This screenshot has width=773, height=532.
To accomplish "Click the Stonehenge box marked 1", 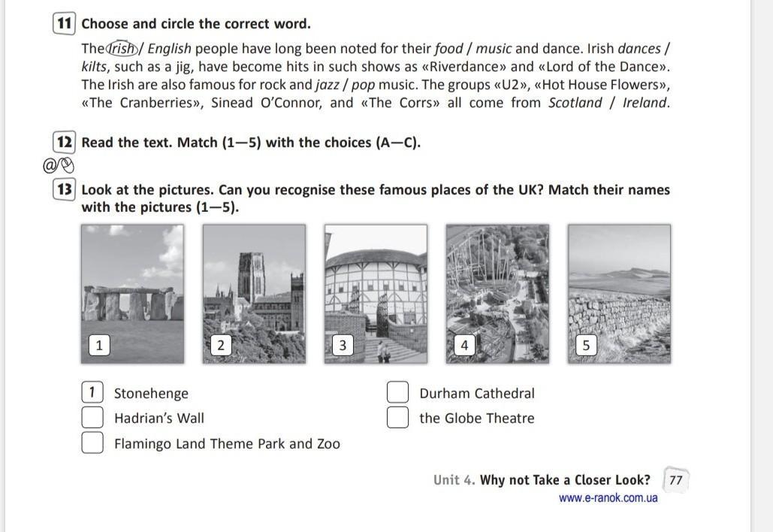I will pos(92,392).
